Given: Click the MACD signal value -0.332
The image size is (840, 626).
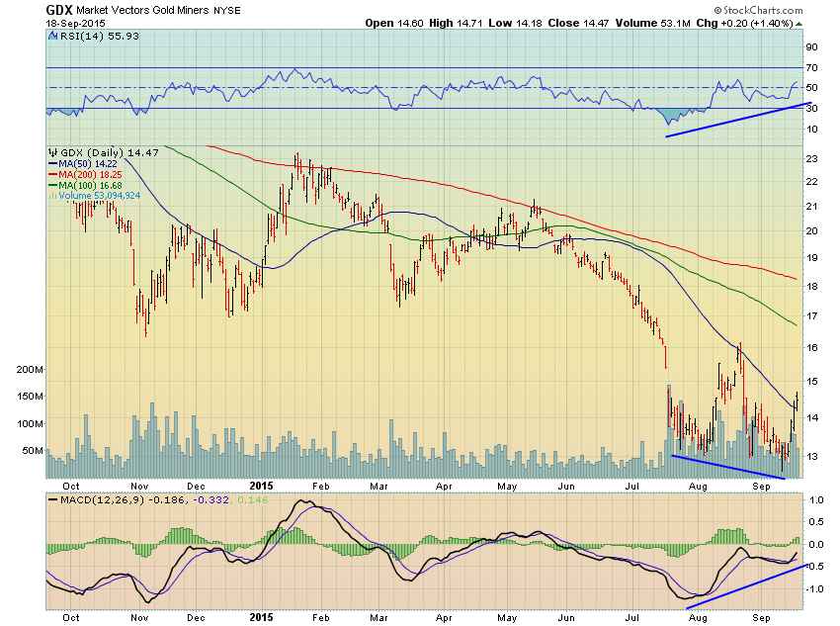Looking at the screenshot, I should pos(210,500).
